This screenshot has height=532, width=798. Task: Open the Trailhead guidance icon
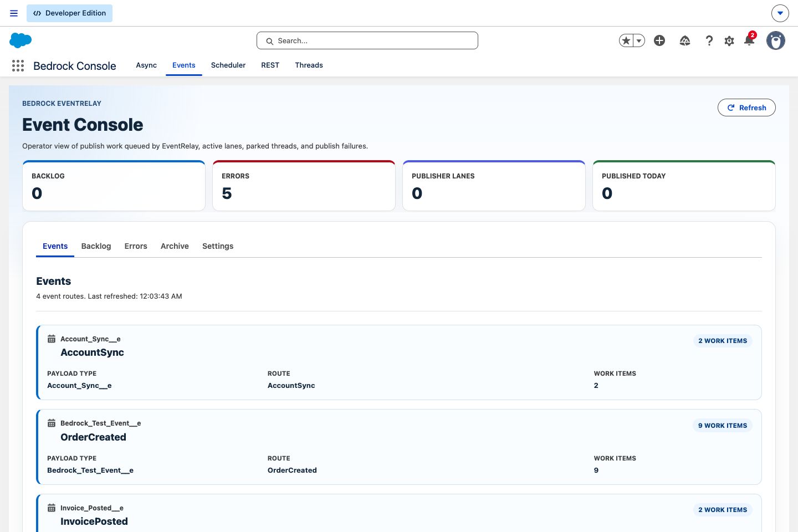click(685, 40)
